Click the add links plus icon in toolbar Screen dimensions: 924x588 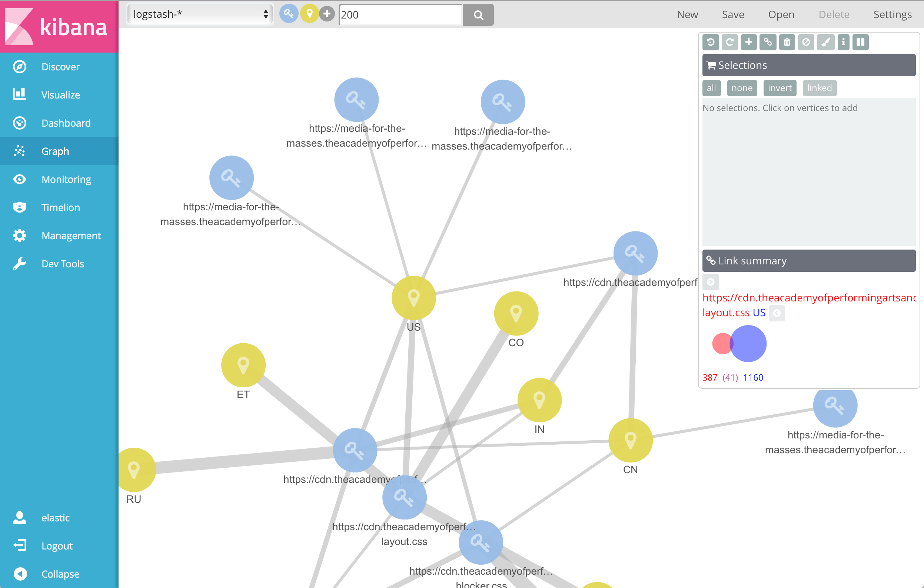click(x=749, y=42)
